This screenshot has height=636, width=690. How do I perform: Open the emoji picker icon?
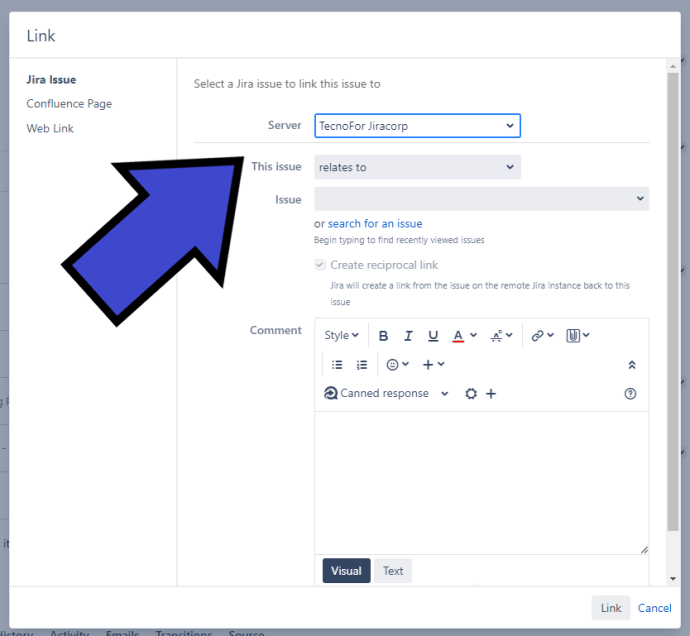pyautogui.click(x=397, y=365)
